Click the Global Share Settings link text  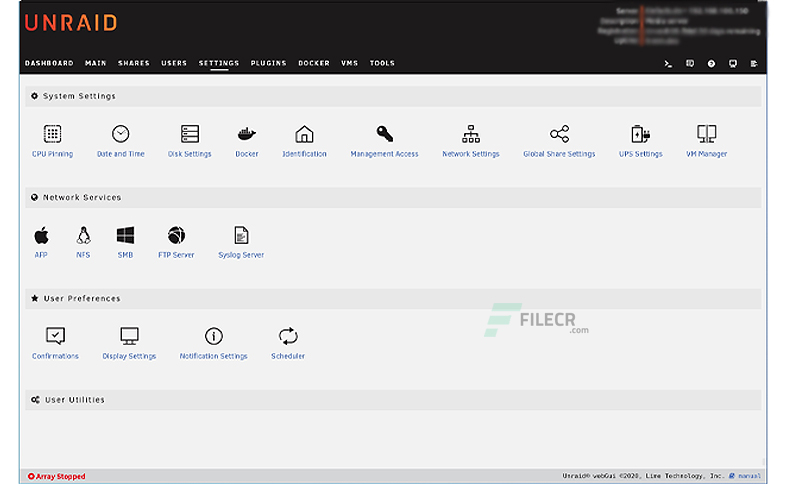click(559, 154)
